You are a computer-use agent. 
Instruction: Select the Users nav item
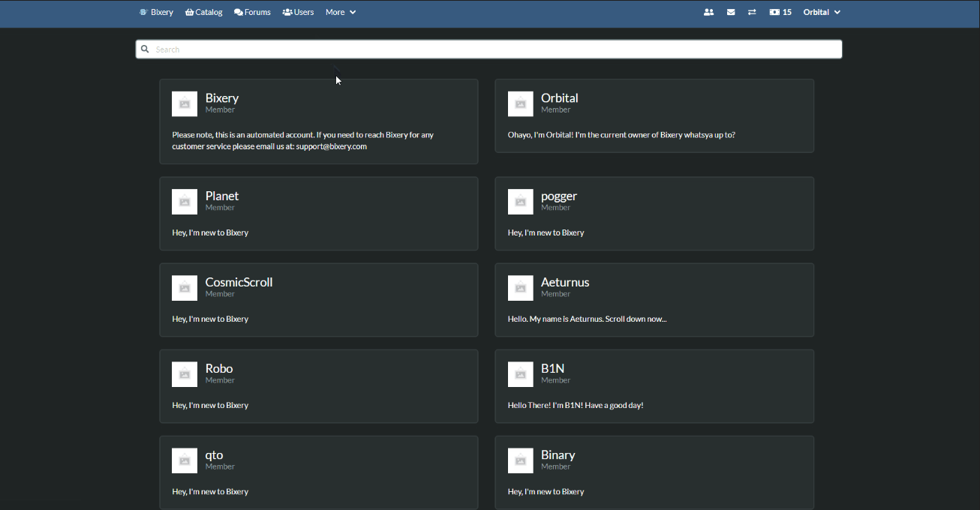pyautogui.click(x=298, y=12)
